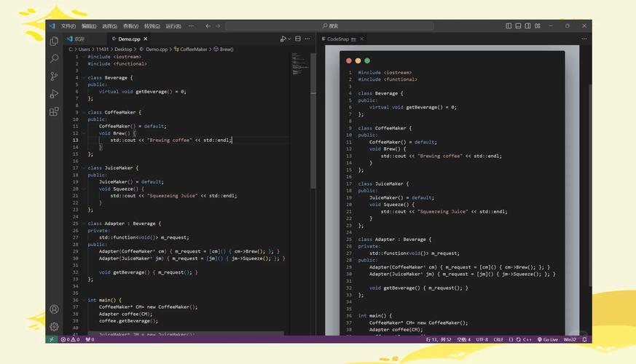Collapse the class Beverage code fold
The image size is (636, 364).
pos(83,77)
